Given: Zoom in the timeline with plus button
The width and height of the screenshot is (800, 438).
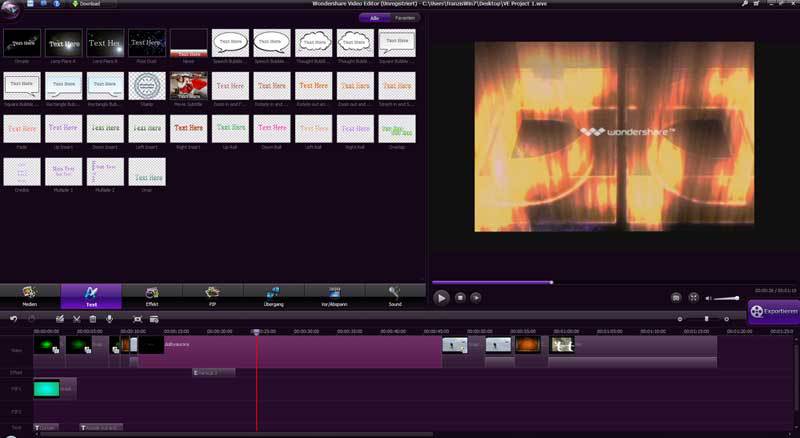Looking at the screenshot, I should click(727, 319).
